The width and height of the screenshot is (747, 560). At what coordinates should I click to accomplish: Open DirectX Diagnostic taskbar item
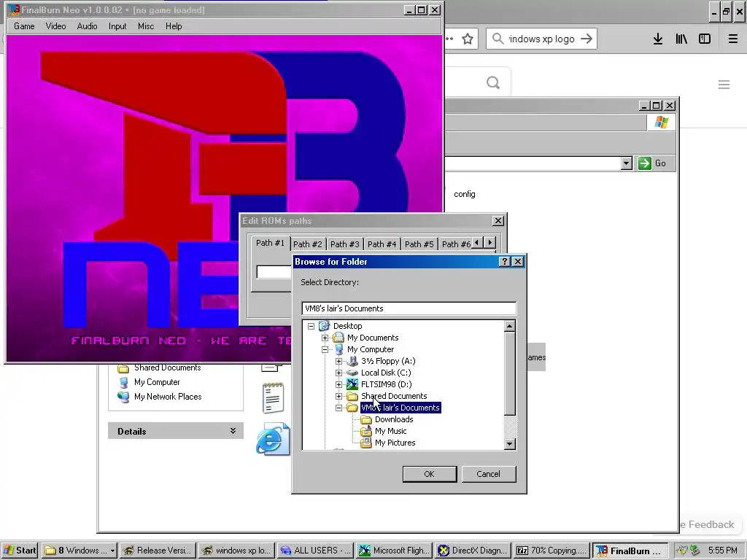click(x=473, y=551)
